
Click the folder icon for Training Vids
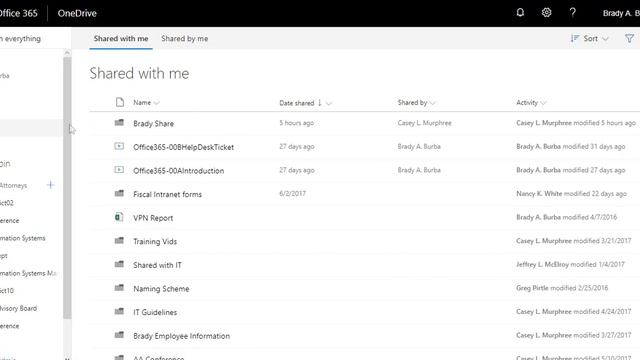coord(119,241)
